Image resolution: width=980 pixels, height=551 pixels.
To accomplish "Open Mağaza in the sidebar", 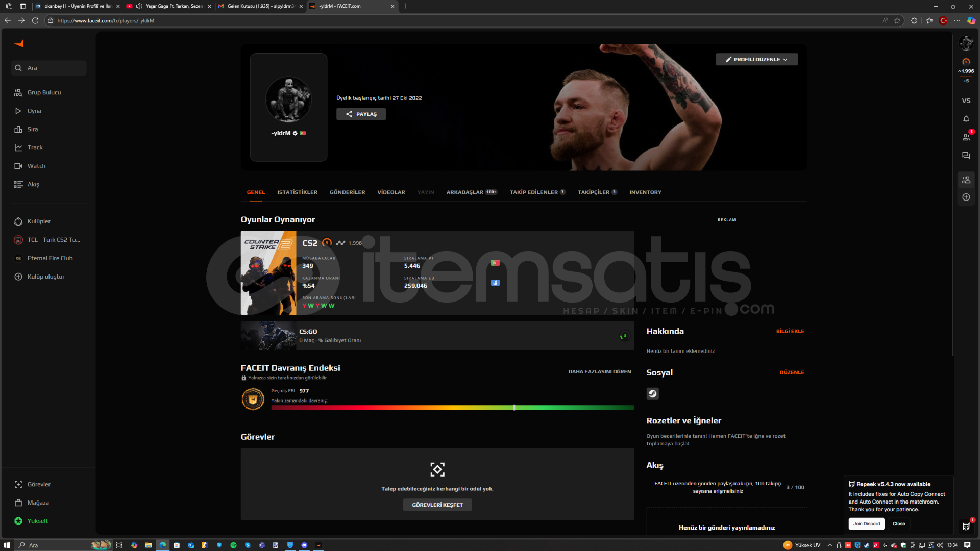I will click(38, 503).
